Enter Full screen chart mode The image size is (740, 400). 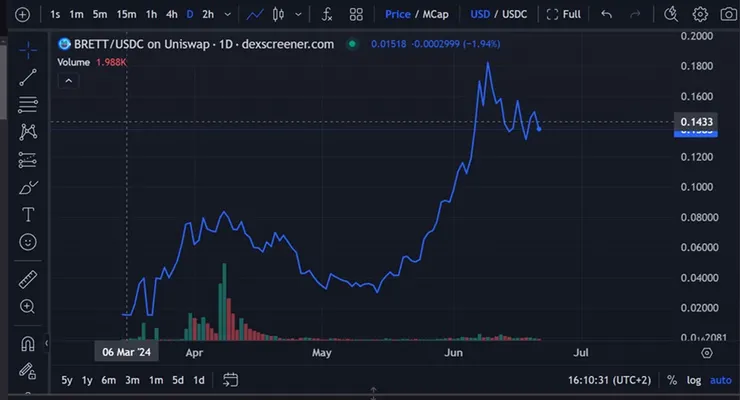click(563, 15)
